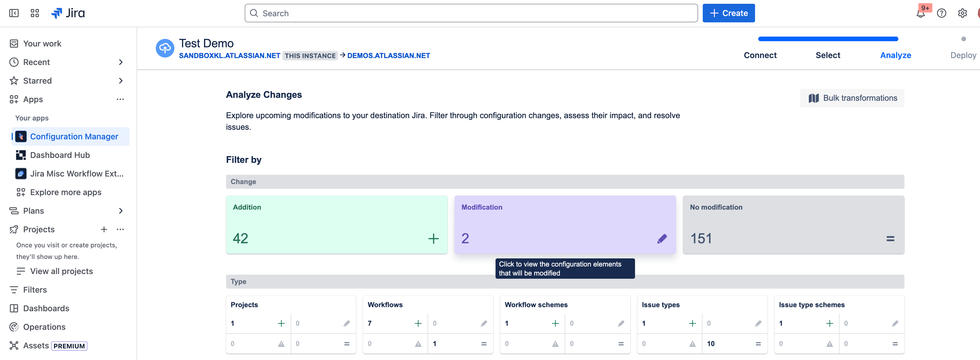Expand the Starred menu chevron

tap(121, 81)
